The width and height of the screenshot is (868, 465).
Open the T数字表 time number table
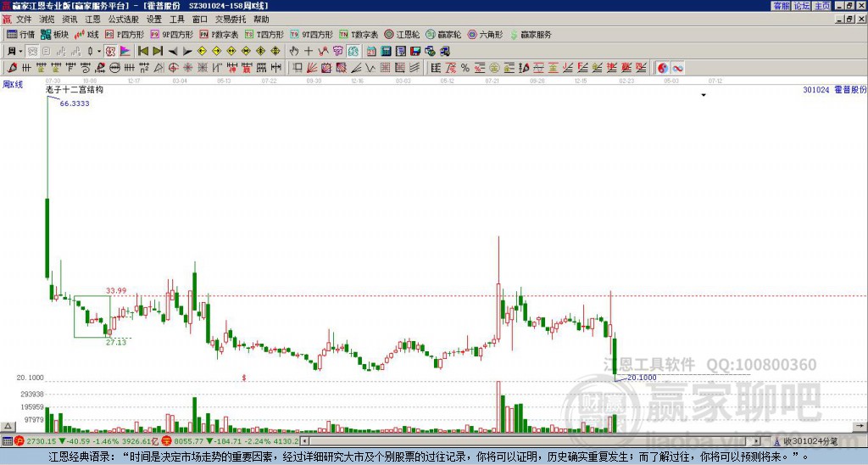point(359,34)
